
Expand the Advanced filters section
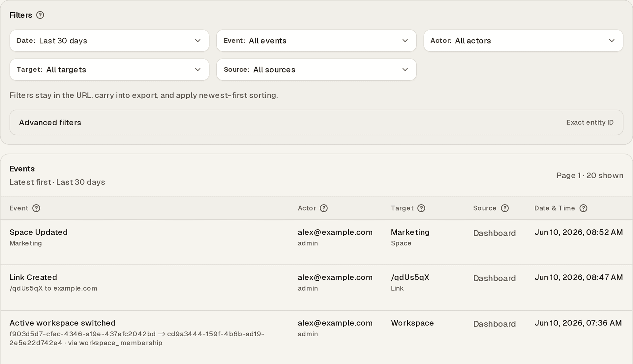[x=316, y=123]
